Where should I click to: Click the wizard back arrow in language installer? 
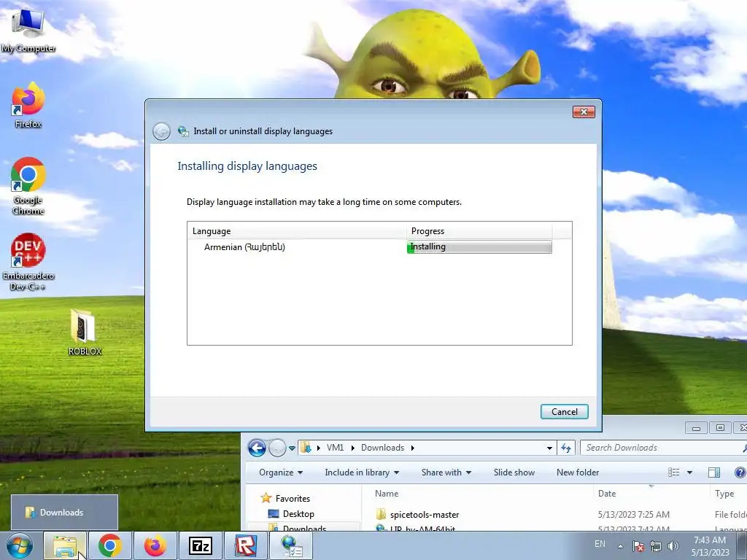click(x=161, y=131)
